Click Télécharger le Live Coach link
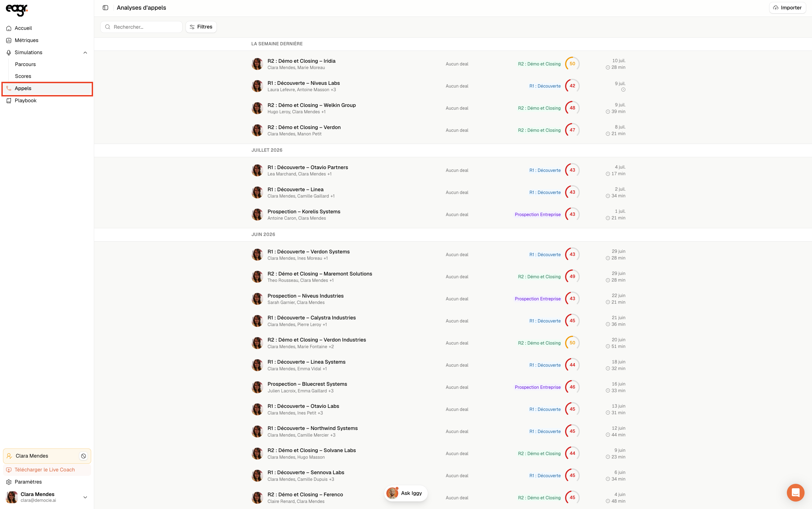The image size is (812, 509). point(47,470)
